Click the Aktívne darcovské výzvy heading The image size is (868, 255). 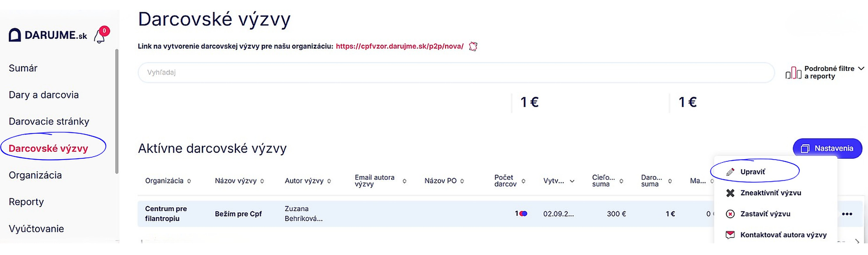(212, 148)
